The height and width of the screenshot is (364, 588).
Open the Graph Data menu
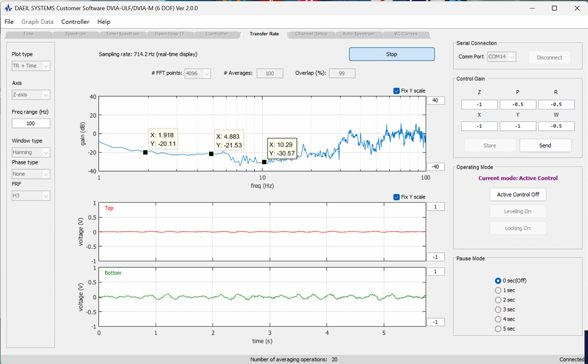tap(38, 22)
